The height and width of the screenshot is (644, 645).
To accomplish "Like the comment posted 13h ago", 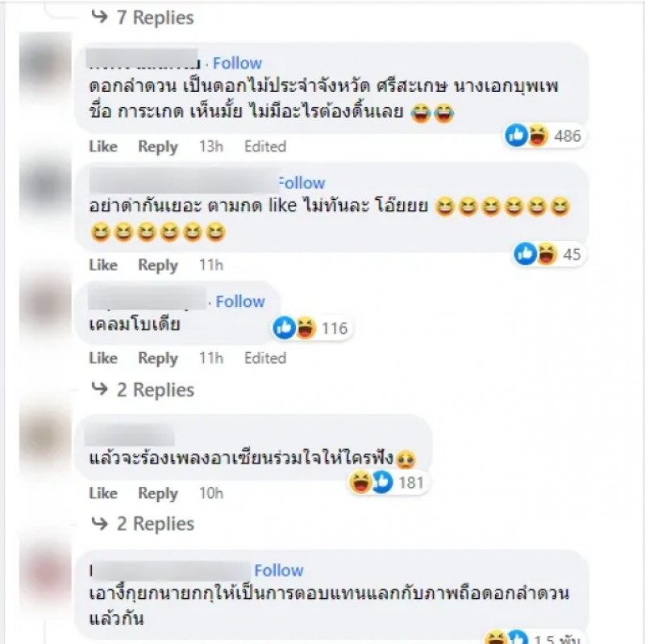I will [103, 147].
